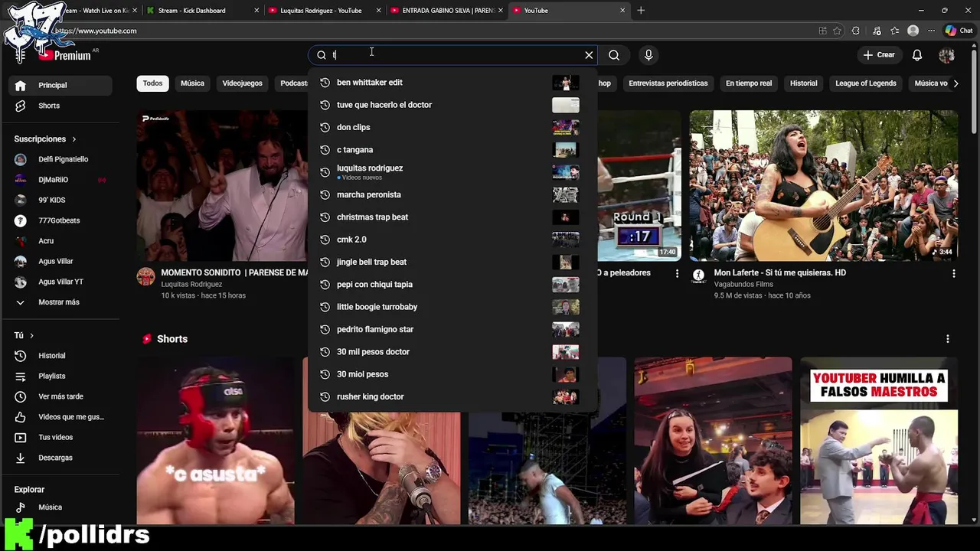This screenshot has width=980, height=551.
Task: Choose suggestion 'luquitas rodriguez'
Action: (x=452, y=172)
